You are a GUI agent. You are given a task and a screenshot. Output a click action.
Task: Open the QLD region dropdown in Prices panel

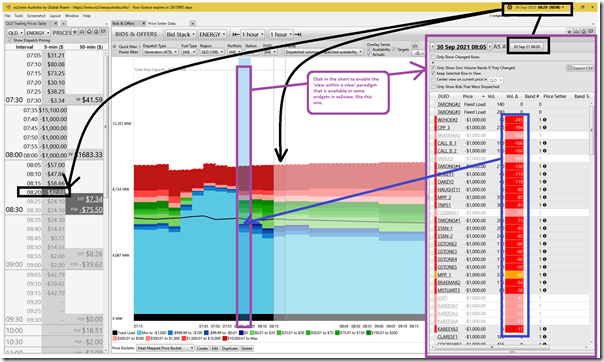15,33
